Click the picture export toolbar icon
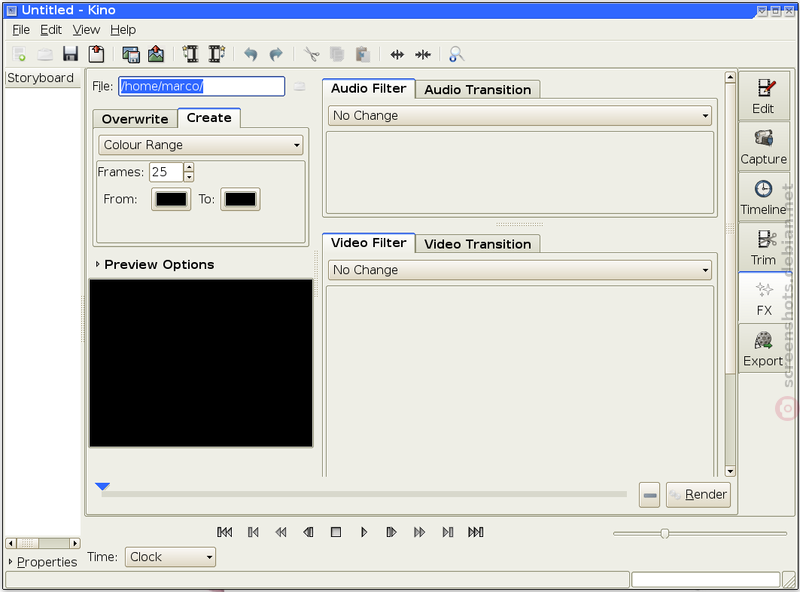The image size is (800, 592). tap(156, 54)
